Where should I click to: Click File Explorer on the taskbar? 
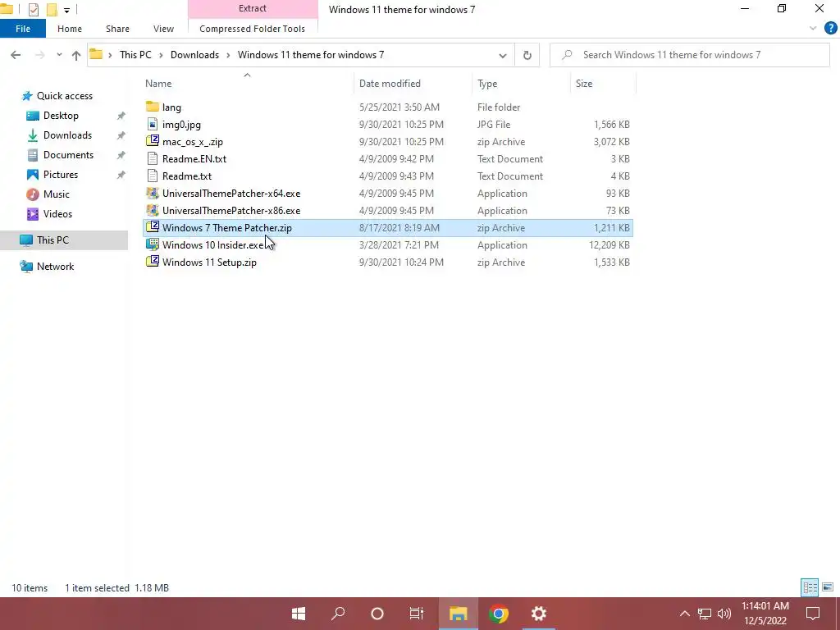[458, 614]
